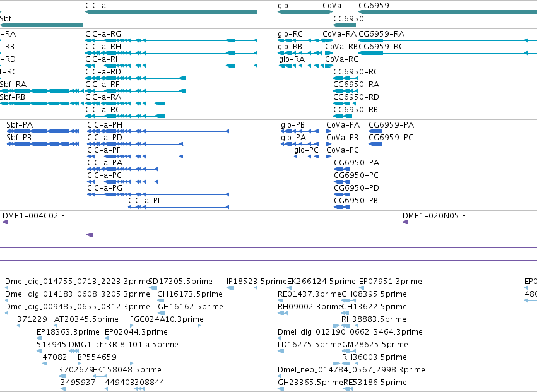Click the glo-PB protein feature
Viewport: 537px width, 392px height.
(300, 131)
